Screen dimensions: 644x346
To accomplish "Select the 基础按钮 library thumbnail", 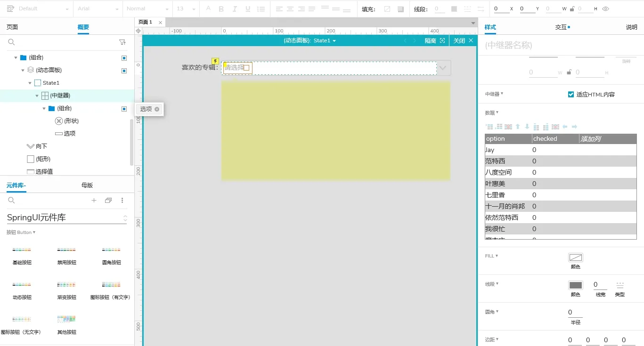I will click(22, 250).
